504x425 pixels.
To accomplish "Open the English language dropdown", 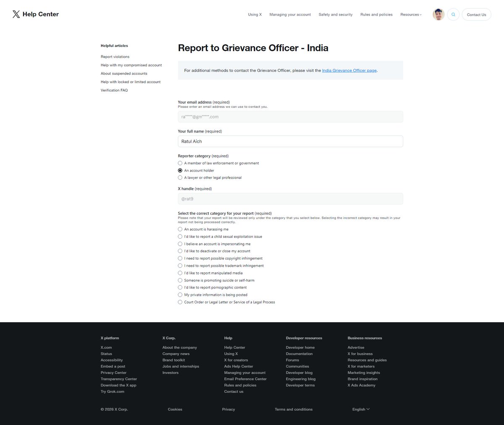I will coord(361,409).
